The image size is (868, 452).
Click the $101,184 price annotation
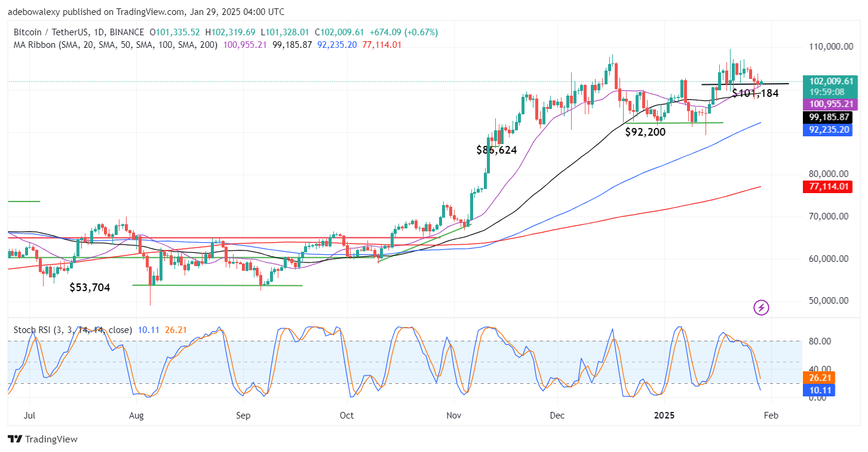[755, 93]
